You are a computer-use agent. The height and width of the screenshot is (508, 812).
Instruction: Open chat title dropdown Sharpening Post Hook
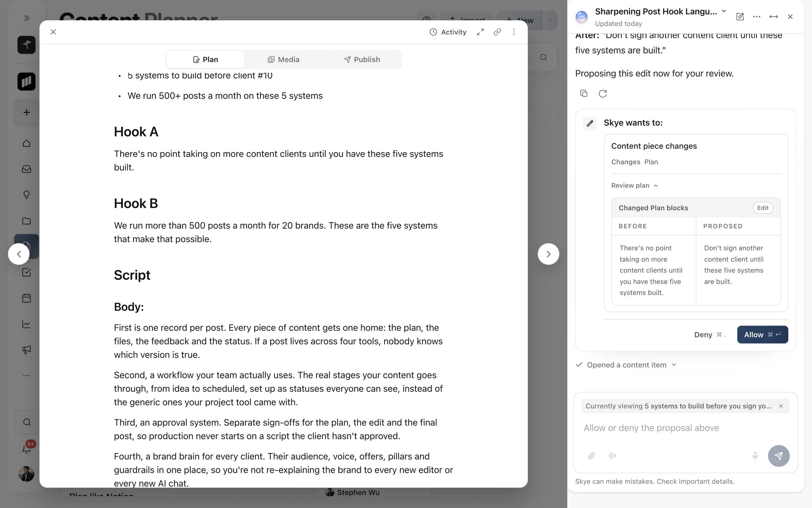(x=660, y=12)
